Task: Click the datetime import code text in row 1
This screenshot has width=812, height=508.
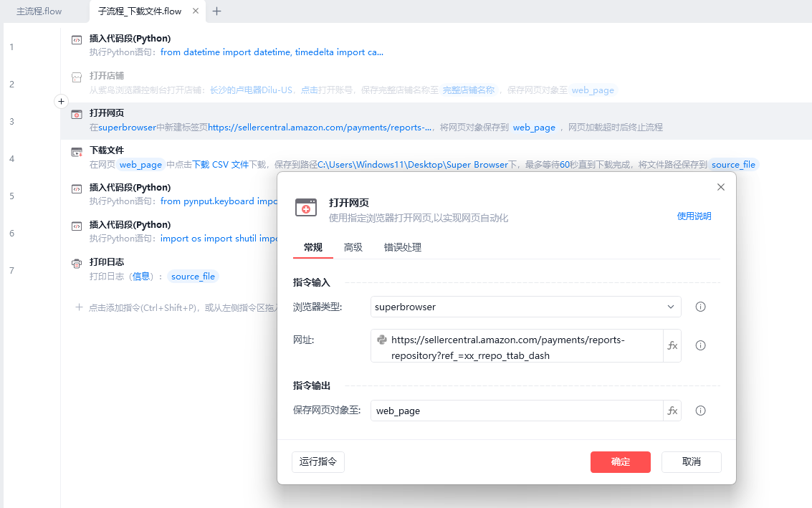Action: click(x=272, y=52)
